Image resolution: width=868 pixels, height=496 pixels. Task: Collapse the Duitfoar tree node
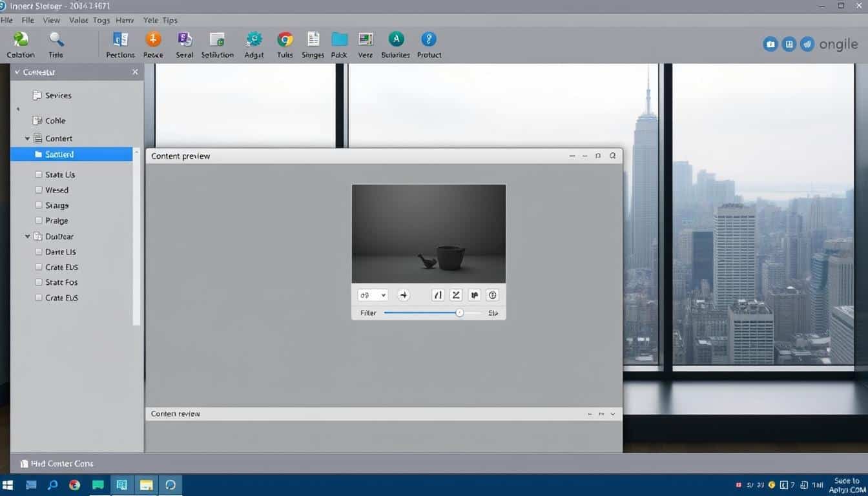coord(27,237)
